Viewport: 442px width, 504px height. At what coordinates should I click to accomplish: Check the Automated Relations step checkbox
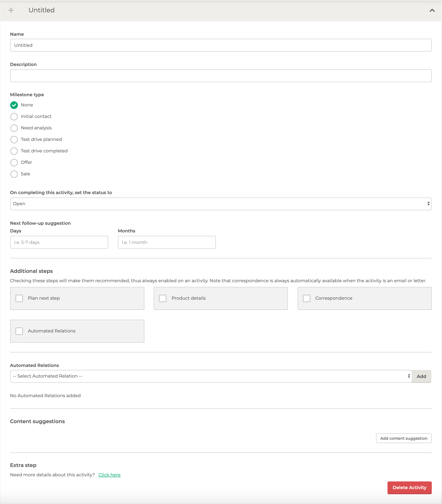(19, 331)
